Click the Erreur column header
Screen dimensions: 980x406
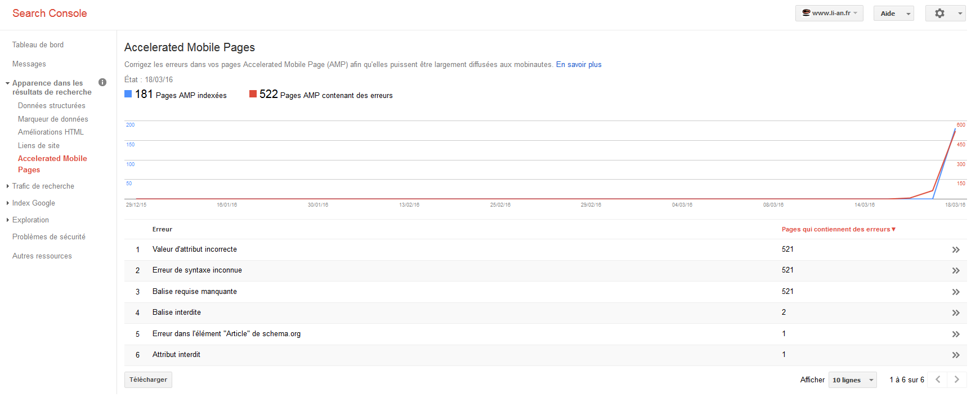pyautogui.click(x=162, y=229)
